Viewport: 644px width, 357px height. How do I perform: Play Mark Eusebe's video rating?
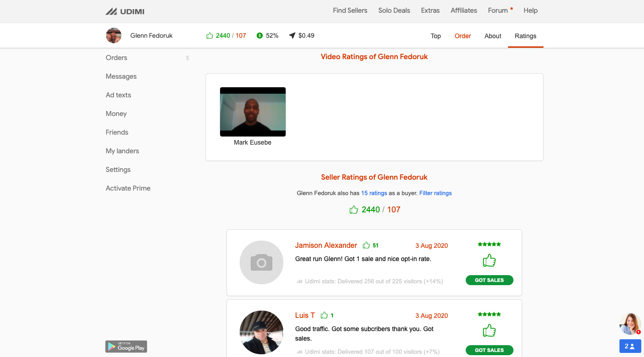[253, 112]
